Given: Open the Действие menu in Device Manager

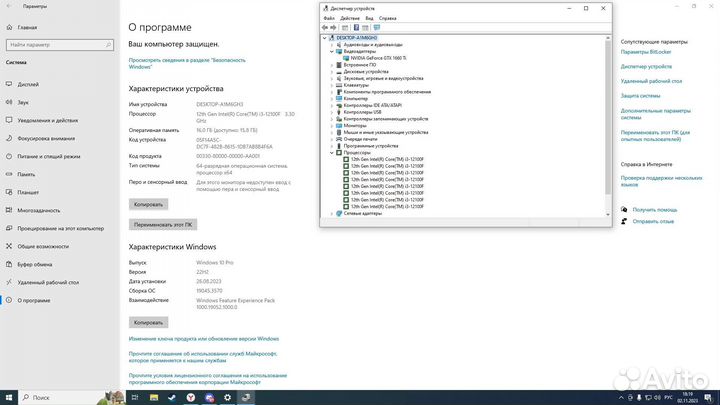Looking at the screenshot, I should click(349, 18).
